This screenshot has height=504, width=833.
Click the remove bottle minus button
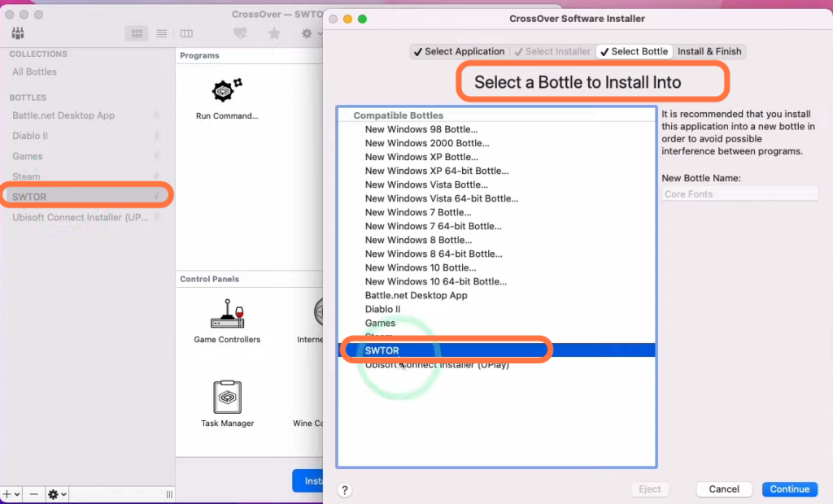click(33, 494)
